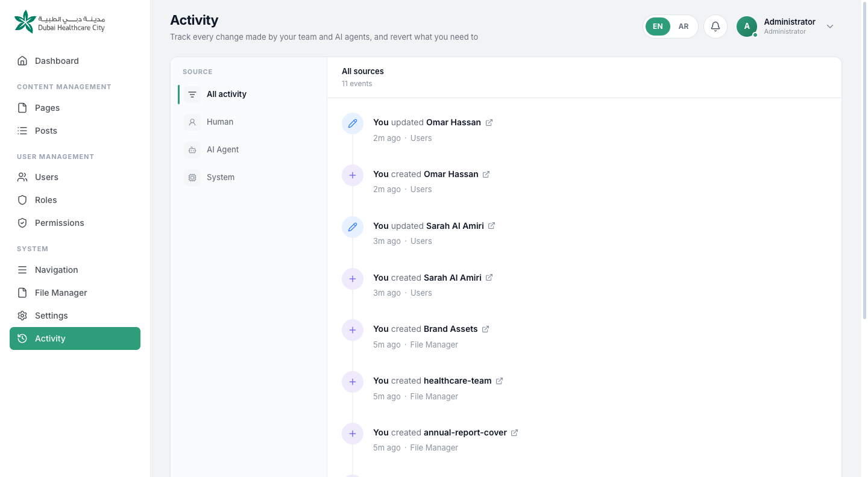Click the Settings gear icon
The width and height of the screenshot is (868, 477).
pos(22,316)
